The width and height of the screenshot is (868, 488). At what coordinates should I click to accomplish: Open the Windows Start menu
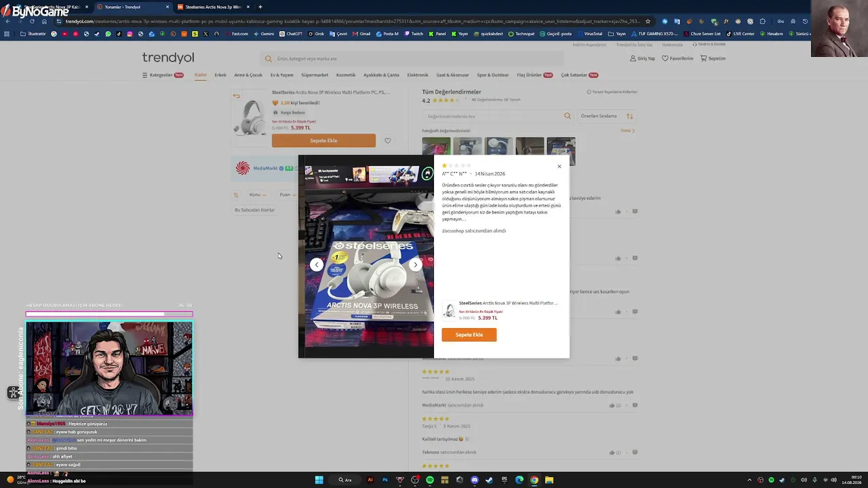[x=319, y=480]
